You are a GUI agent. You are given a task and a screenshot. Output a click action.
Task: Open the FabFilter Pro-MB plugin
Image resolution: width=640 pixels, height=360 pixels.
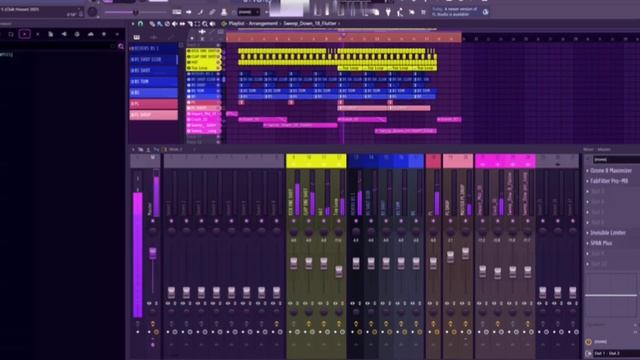(x=609, y=181)
